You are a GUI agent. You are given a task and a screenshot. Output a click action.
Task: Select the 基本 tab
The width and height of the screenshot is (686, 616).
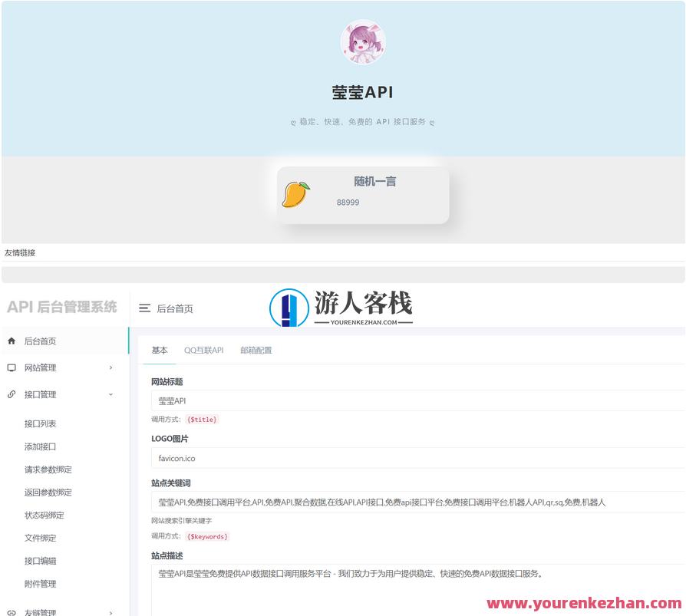[159, 350]
